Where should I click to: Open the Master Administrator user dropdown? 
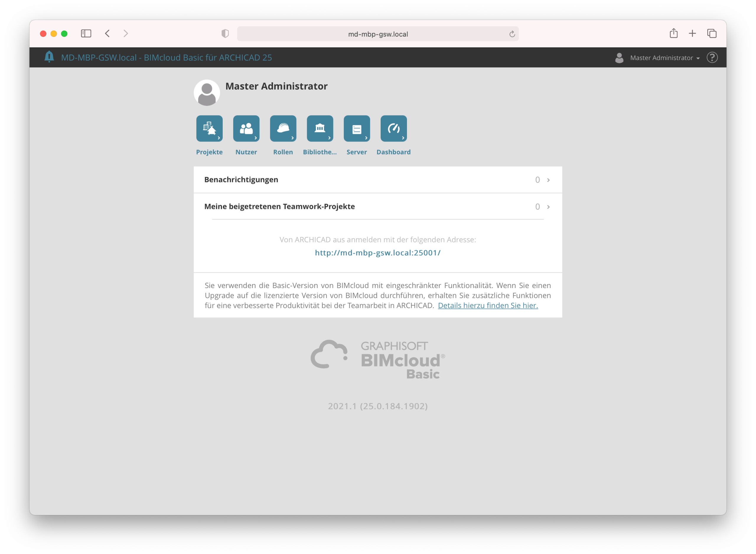[664, 58]
